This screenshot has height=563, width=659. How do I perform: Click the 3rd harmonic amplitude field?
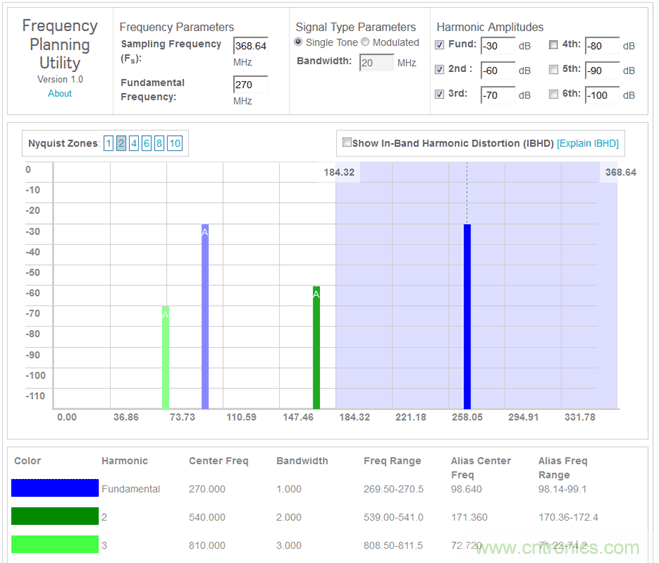coord(498,95)
